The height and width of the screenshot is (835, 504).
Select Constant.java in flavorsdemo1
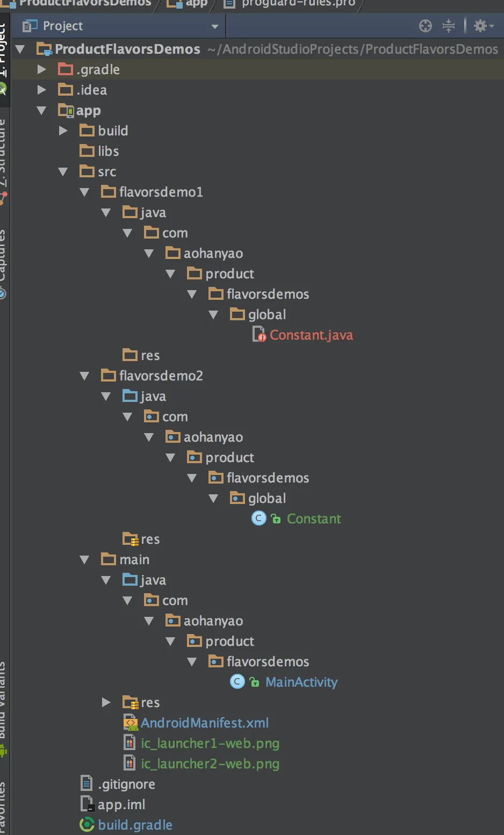click(311, 335)
